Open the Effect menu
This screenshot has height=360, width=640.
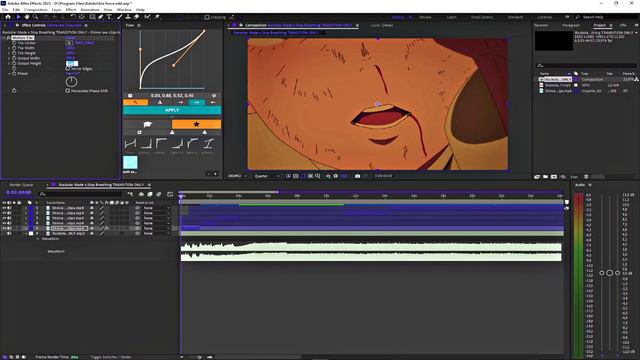71,9
